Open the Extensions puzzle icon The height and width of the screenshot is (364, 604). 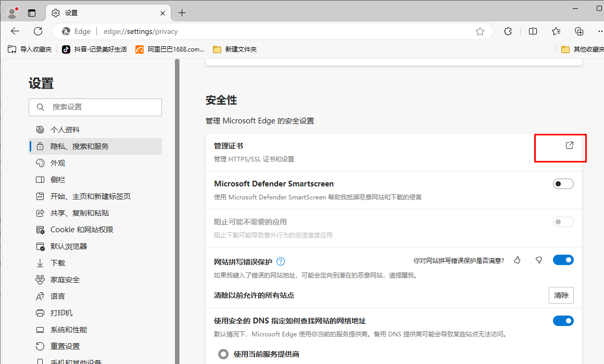(508, 31)
